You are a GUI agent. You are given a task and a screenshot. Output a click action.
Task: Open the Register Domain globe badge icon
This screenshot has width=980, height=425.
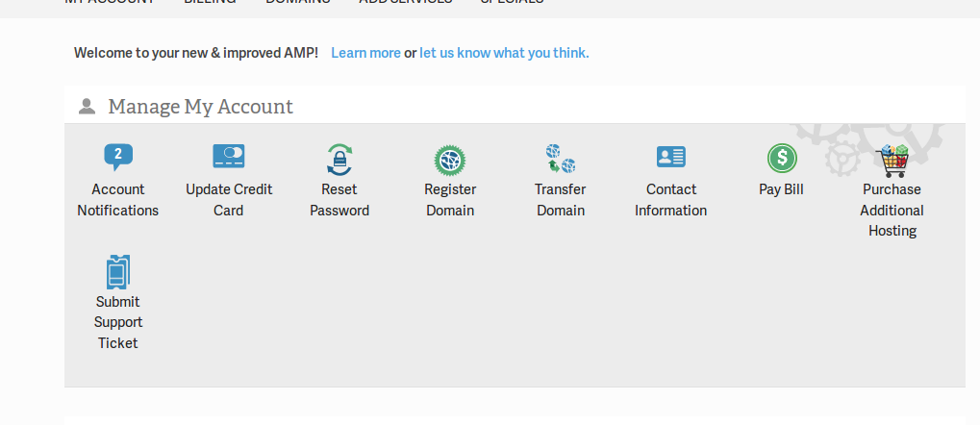click(x=450, y=159)
